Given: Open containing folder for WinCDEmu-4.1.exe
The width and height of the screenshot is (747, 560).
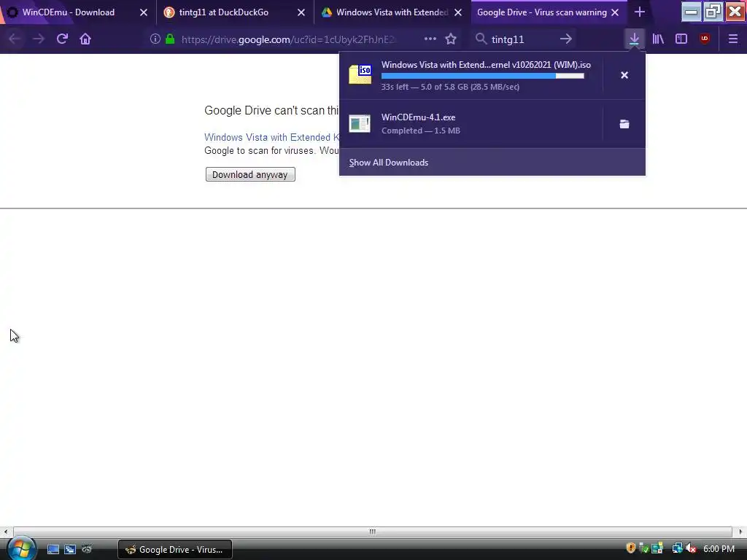Looking at the screenshot, I should (624, 124).
